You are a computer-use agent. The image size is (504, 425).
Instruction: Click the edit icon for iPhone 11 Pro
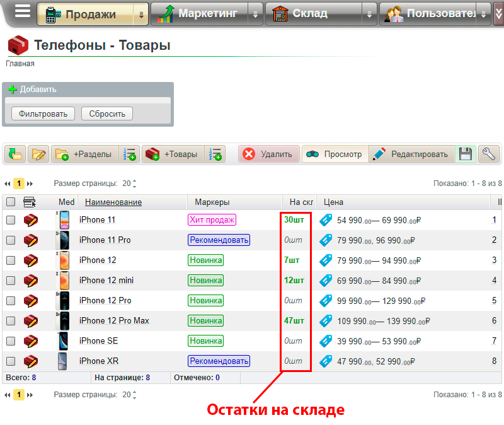coord(31,240)
